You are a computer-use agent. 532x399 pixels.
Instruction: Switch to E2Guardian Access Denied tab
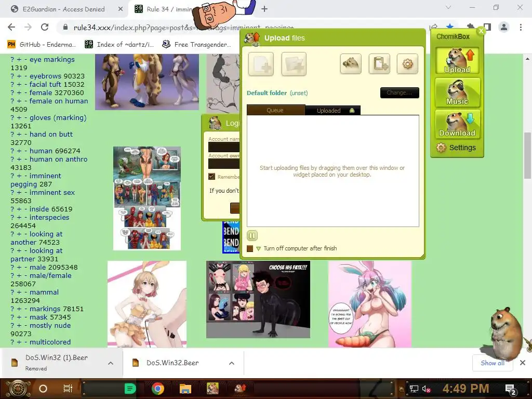coord(63,9)
